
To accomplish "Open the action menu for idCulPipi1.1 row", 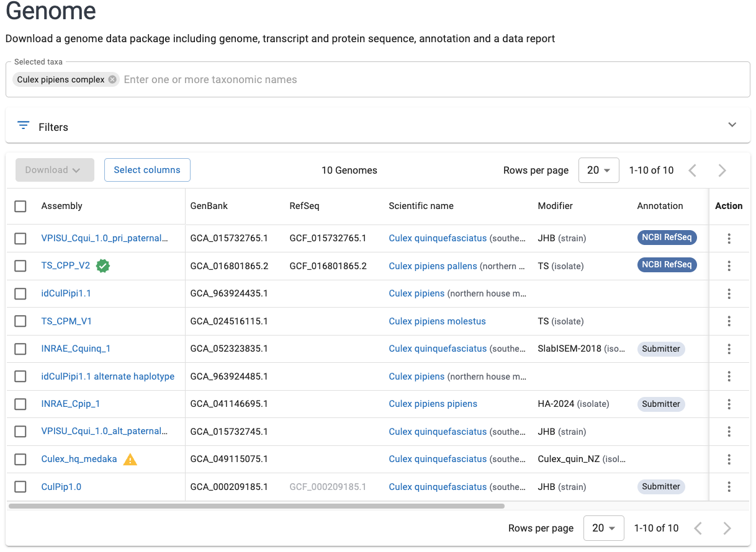I will [x=729, y=293].
